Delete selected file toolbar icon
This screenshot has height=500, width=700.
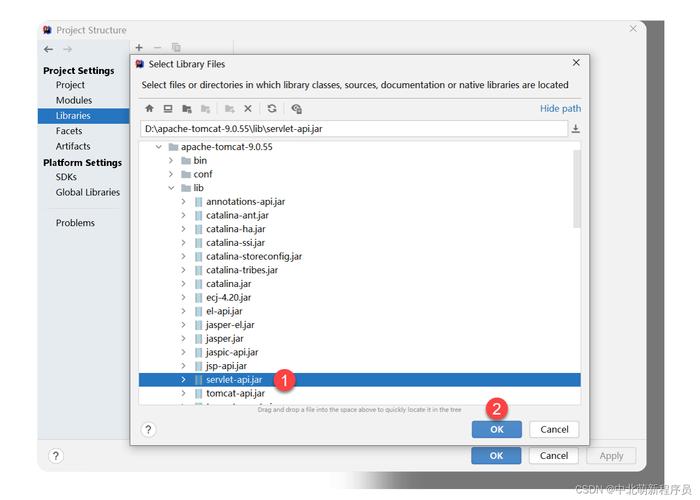248,108
